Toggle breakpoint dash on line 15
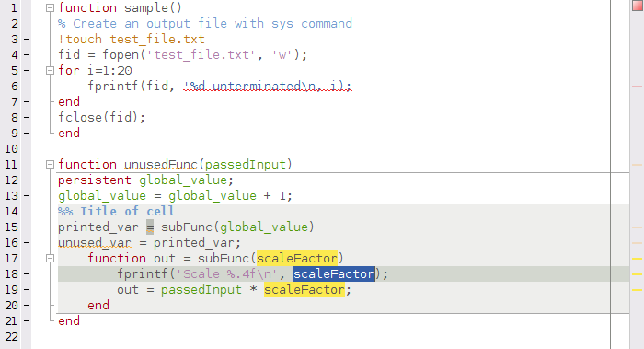Viewport: 644px width, 349px height. [x=27, y=227]
